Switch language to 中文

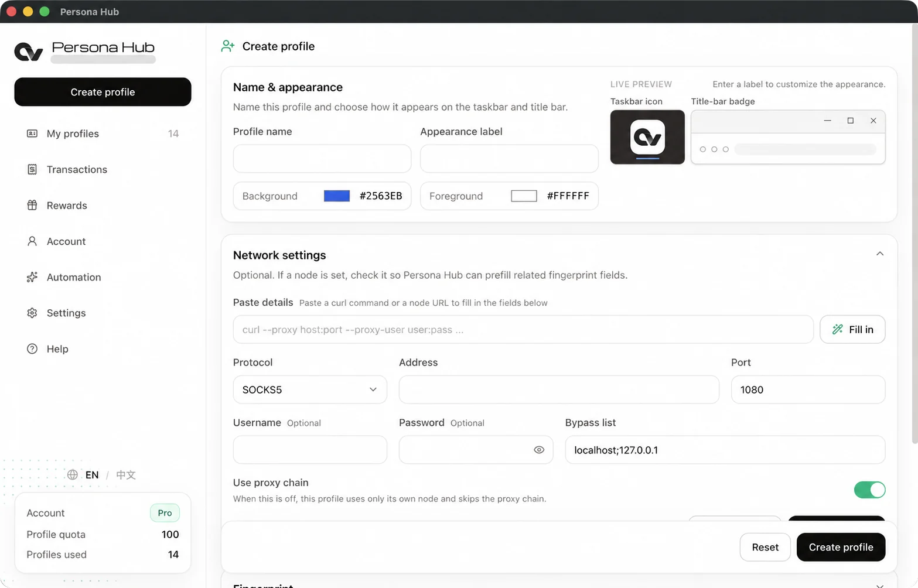click(x=126, y=474)
